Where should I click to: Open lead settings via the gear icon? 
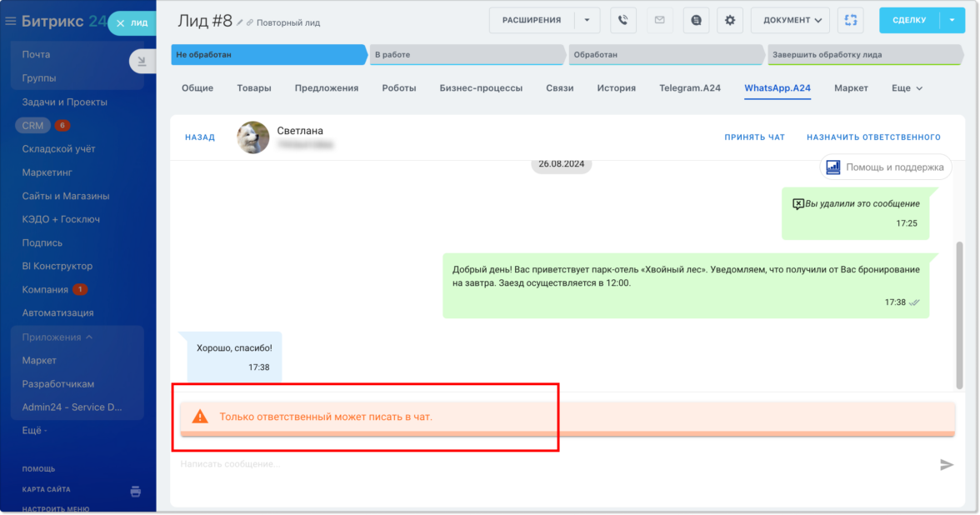[x=730, y=20]
